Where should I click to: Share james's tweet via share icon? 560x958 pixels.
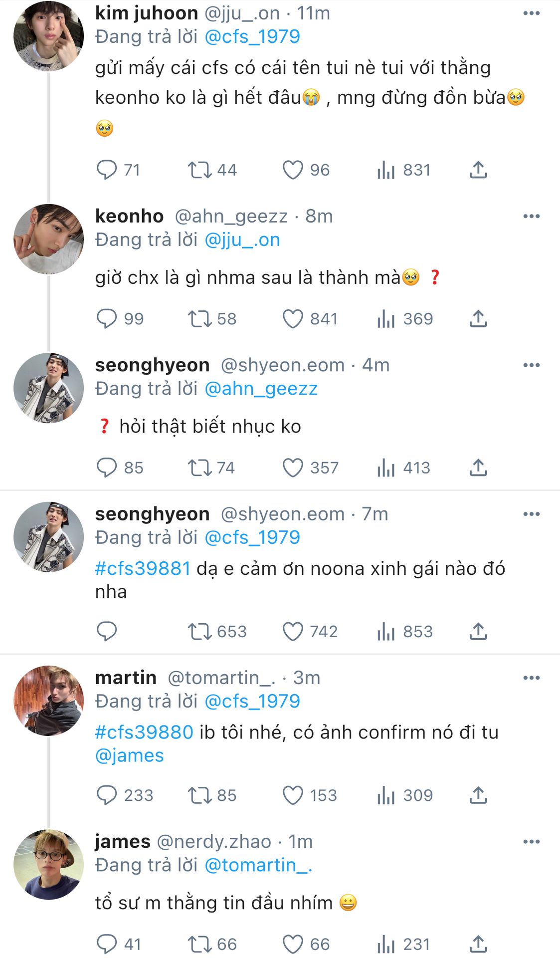478,944
